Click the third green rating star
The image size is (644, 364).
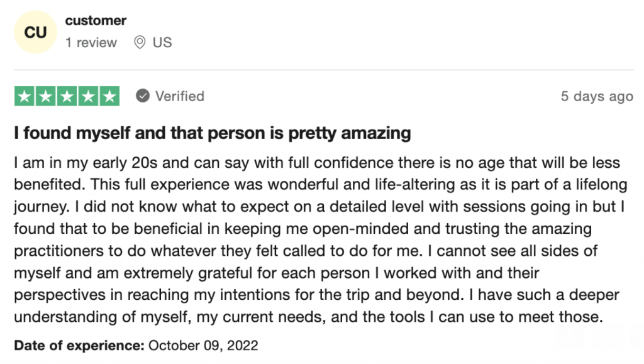(67, 96)
